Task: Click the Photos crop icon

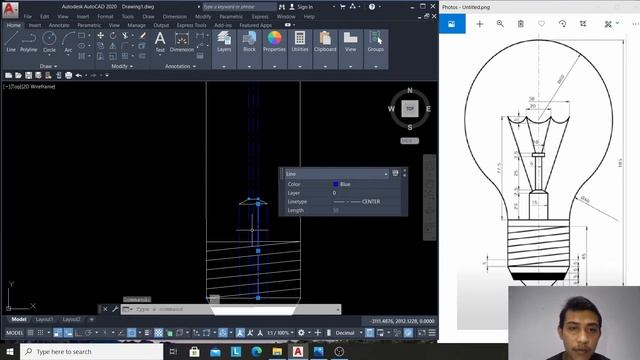Action: tap(583, 24)
